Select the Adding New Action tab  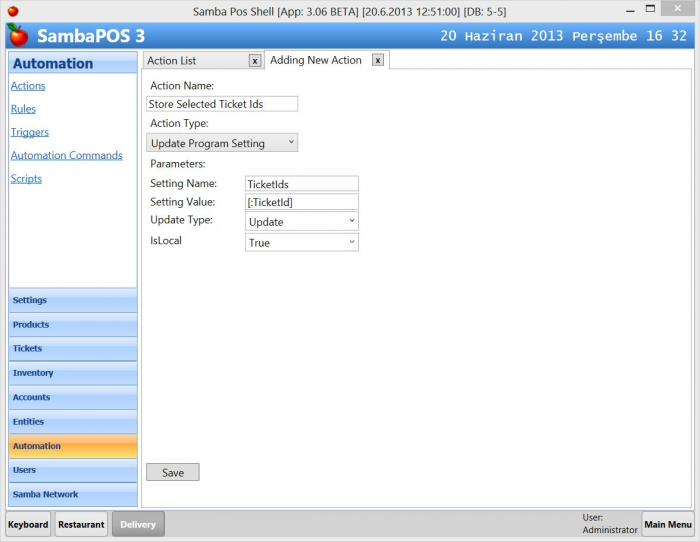tap(316, 60)
